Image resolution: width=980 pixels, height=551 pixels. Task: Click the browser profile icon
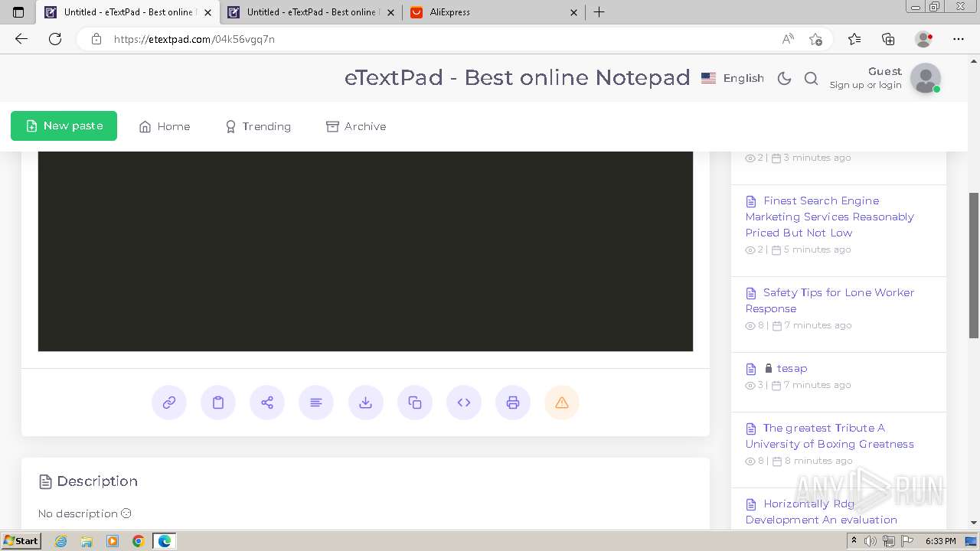pyautogui.click(x=923, y=39)
